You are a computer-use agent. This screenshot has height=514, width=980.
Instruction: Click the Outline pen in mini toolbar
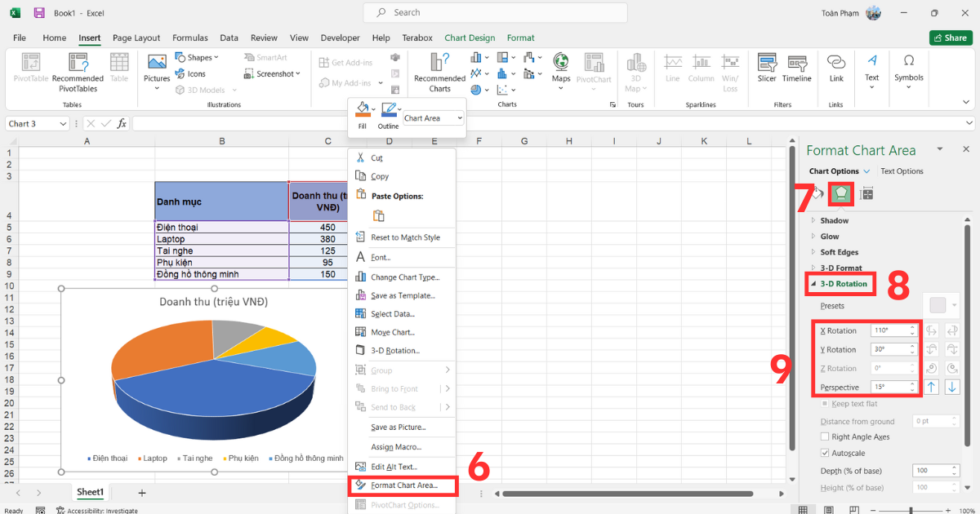[x=388, y=110]
